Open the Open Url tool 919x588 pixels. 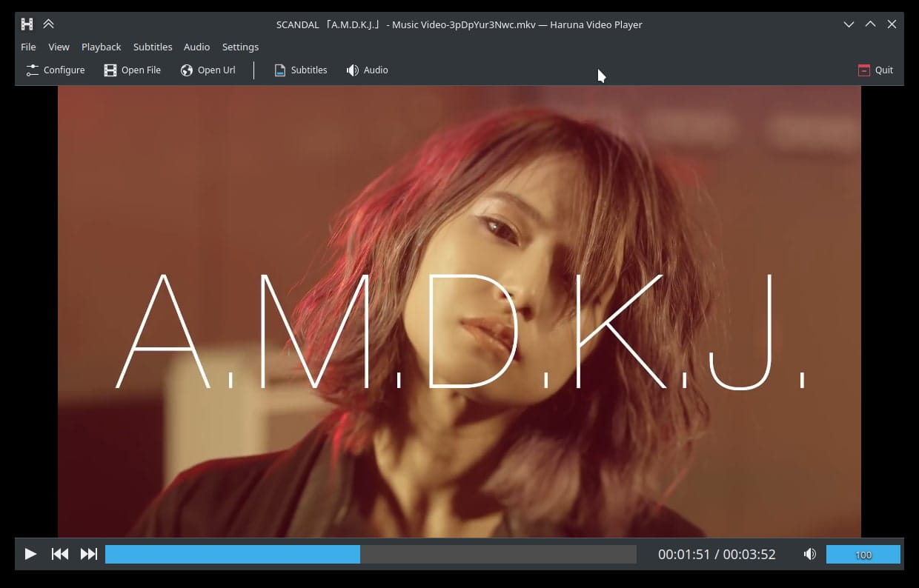point(186,70)
